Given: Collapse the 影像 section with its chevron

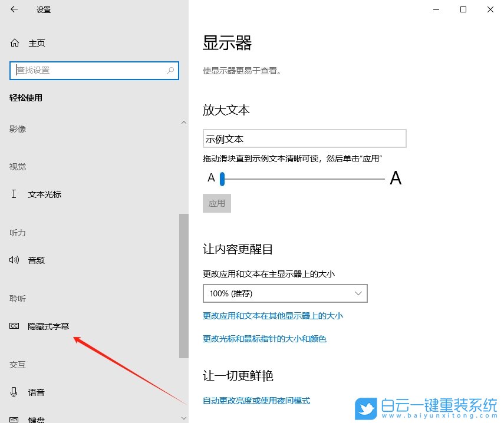Looking at the screenshot, I should point(183,123).
